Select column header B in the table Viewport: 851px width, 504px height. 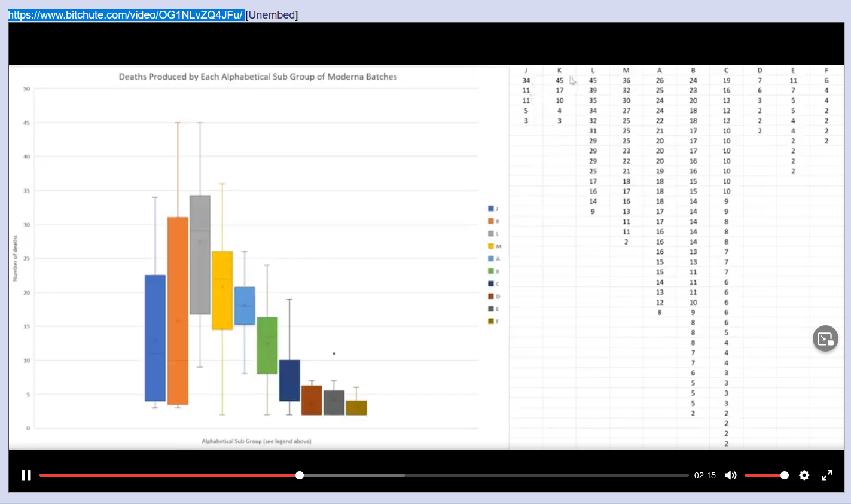point(693,71)
